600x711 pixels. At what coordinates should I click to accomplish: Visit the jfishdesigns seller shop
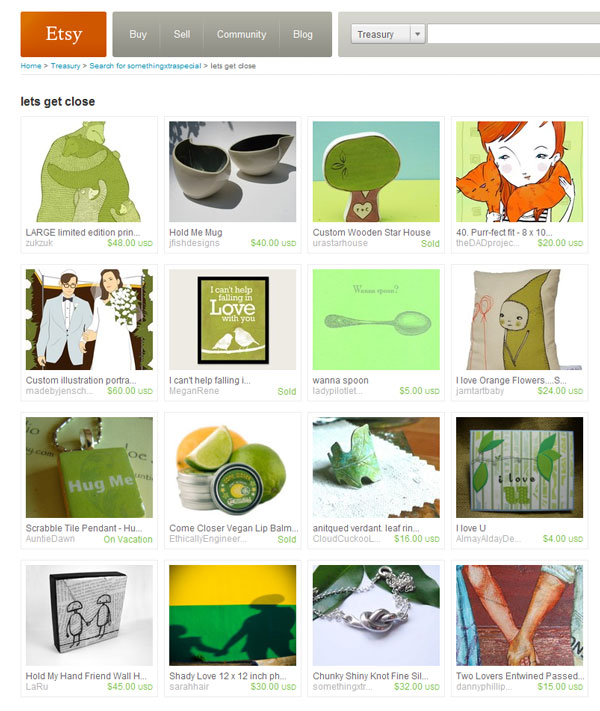tap(194, 243)
